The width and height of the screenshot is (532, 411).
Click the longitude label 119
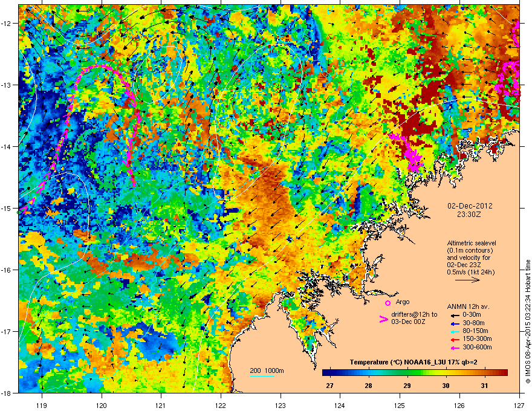click(x=42, y=406)
